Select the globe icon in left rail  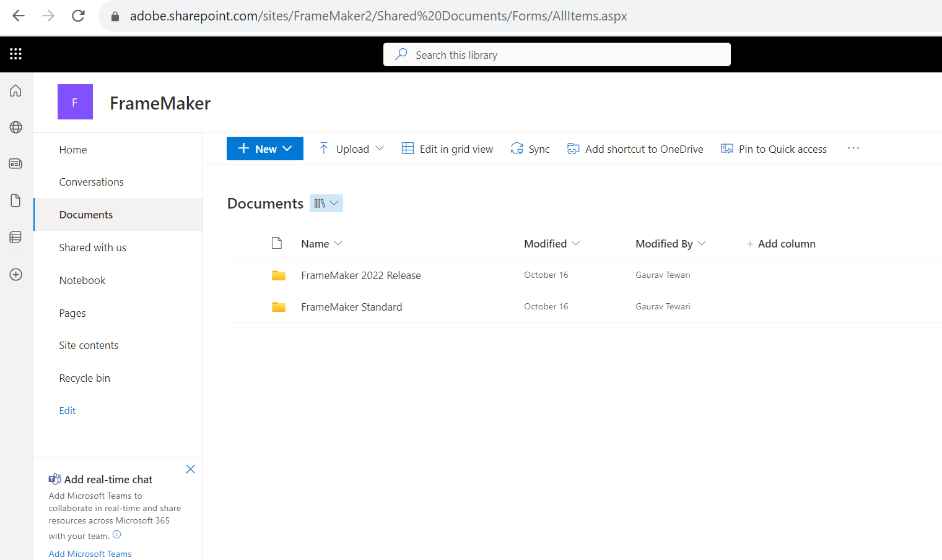coord(15,127)
